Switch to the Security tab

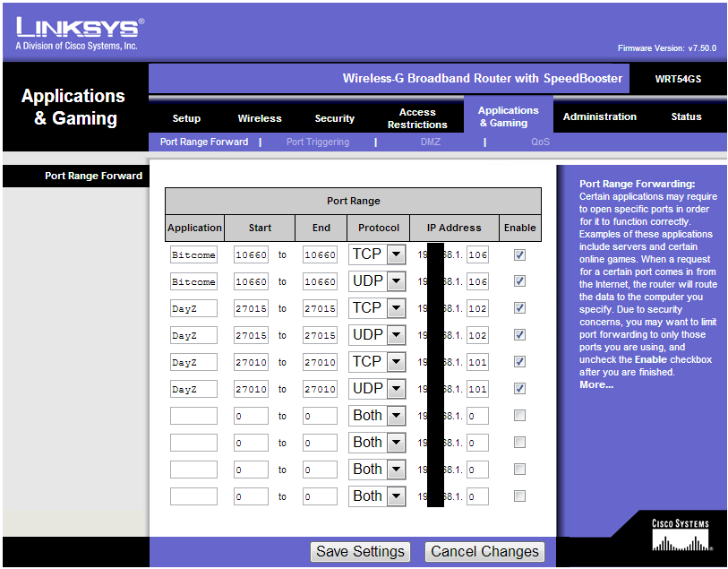coord(334,118)
